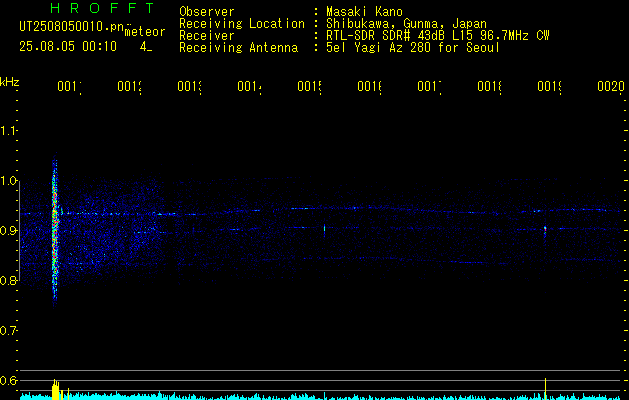Select the filename UT2508050010.pn
This screenshot has height=400, width=629.
point(71,27)
